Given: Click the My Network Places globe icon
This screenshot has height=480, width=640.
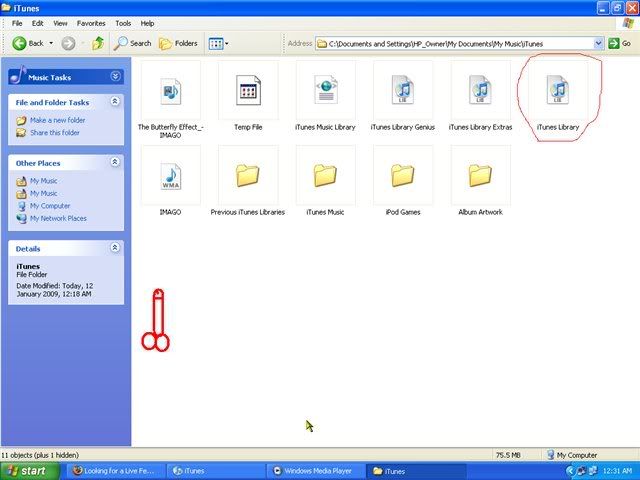Looking at the screenshot, I should coord(21,218).
